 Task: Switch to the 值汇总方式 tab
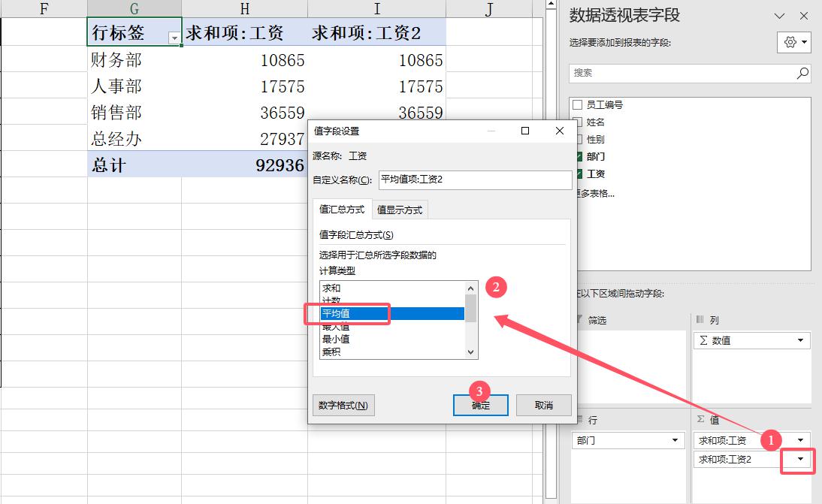(342, 209)
